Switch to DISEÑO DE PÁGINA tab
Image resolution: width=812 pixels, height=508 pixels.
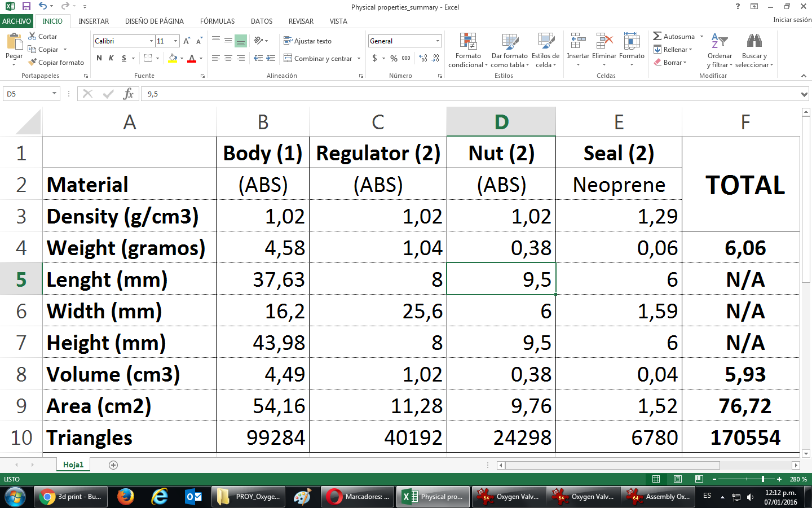[x=155, y=21]
